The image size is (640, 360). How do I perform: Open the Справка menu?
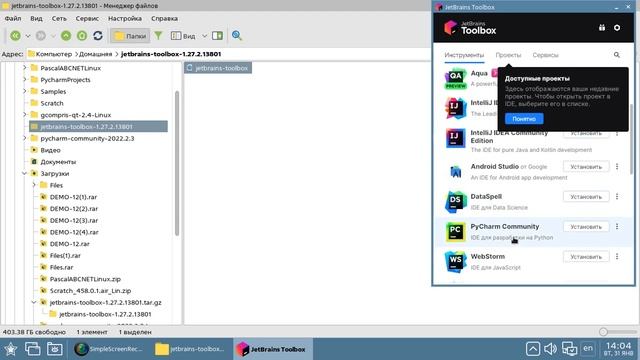coord(164,18)
